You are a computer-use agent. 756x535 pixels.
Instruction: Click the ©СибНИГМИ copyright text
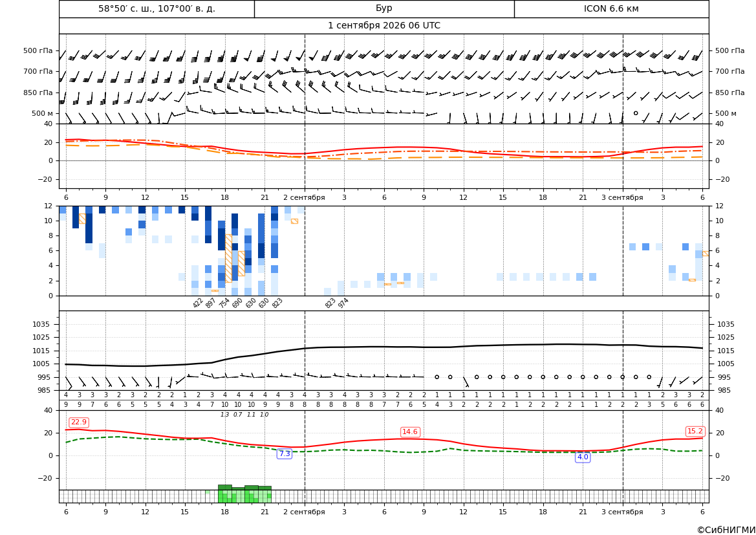[x=726, y=530]
